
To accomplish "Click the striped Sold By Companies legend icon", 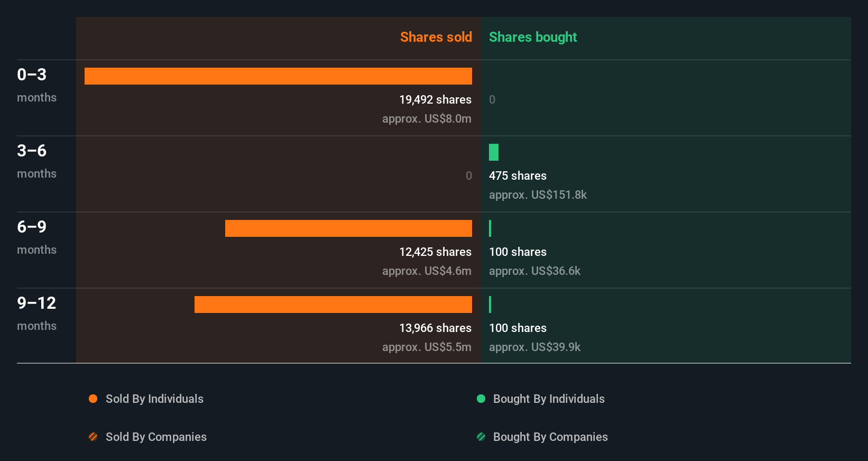I will (93, 437).
